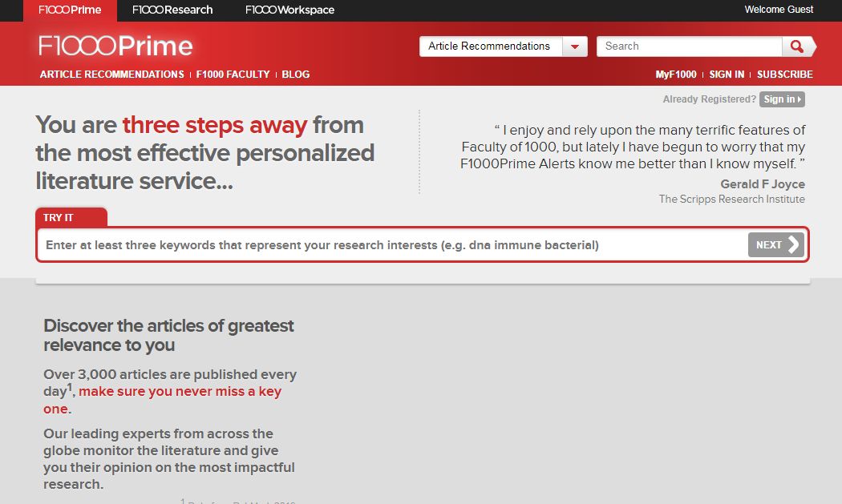Click the Gerald F Joyce name
The width and height of the screenshot is (842, 504).
tap(763, 184)
